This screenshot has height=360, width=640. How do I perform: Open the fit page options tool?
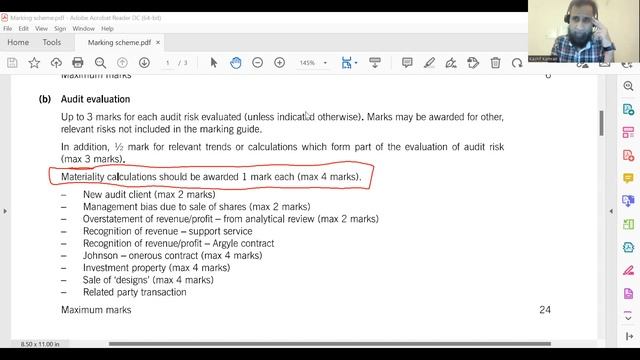pos(348,63)
